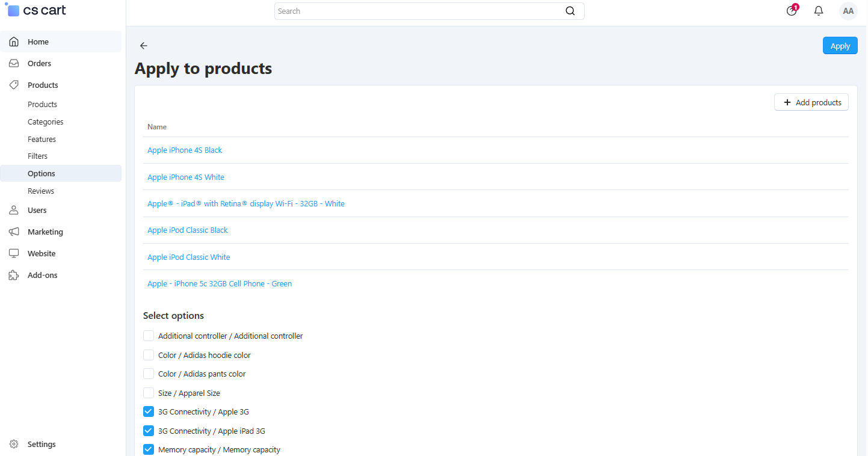Screen dimensions: 868x456
Task: Open the notifications bell icon
Action: click(819, 11)
